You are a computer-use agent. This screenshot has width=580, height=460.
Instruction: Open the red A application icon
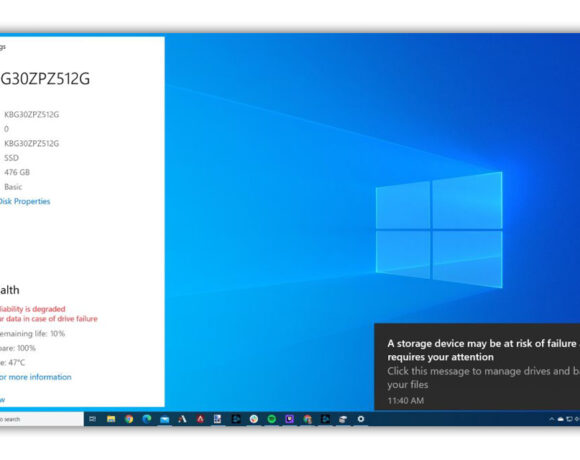click(200, 419)
